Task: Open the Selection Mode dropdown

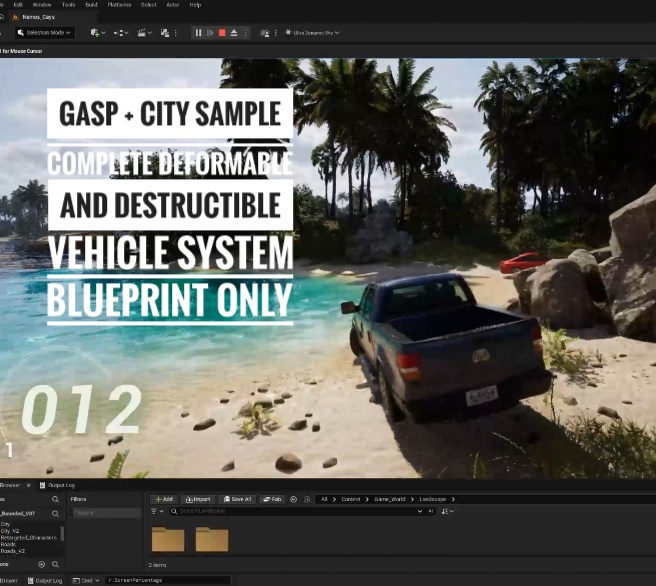Action: 45,33
